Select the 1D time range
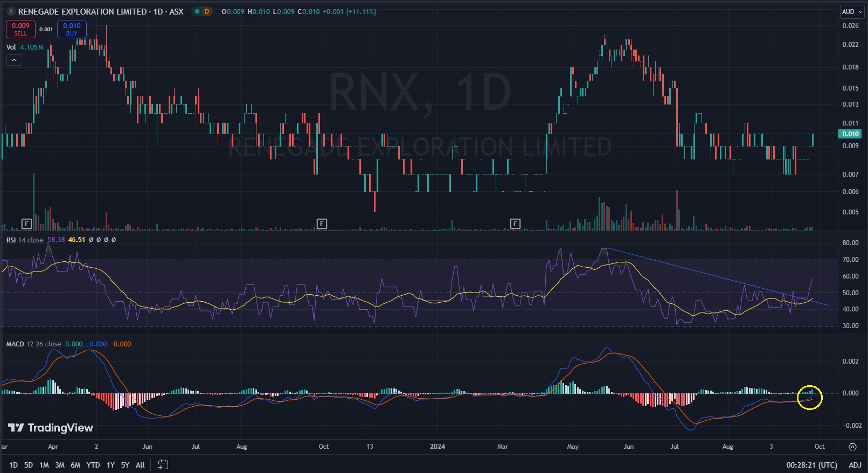This screenshot has height=473, width=868. (x=13, y=465)
